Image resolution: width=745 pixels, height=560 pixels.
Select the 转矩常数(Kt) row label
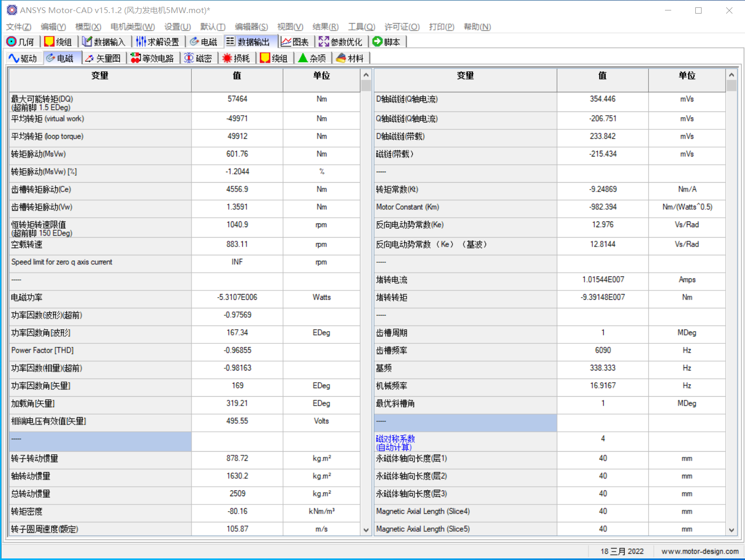coord(397,189)
